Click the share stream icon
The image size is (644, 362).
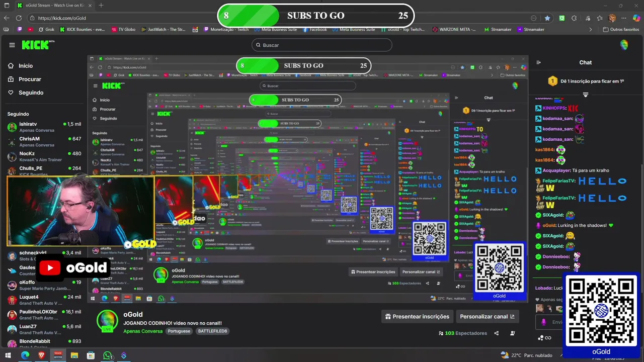tap(496, 333)
